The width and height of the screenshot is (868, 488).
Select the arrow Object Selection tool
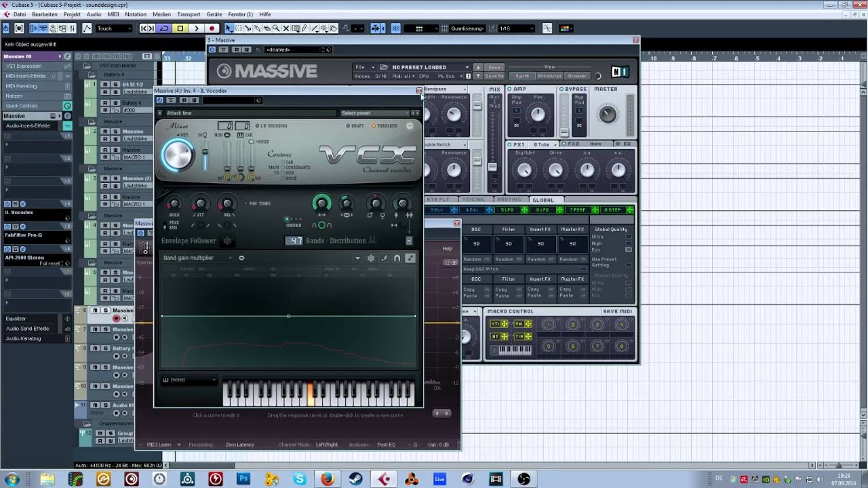229,28
